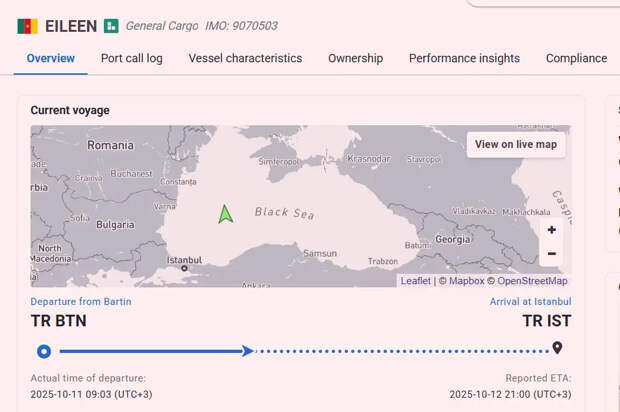Click the departure circle marker
Image resolution: width=620 pixels, height=412 pixels.
coord(43,351)
